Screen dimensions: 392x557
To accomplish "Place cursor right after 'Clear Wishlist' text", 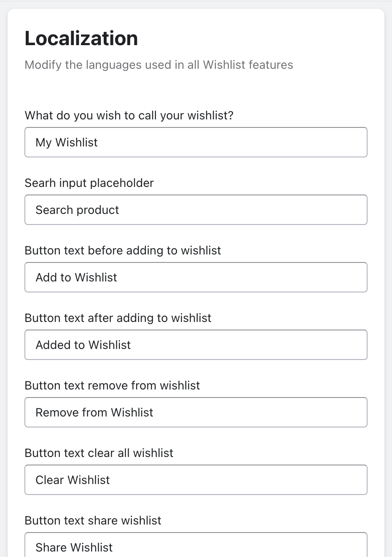I will pyautogui.click(x=111, y=480).
